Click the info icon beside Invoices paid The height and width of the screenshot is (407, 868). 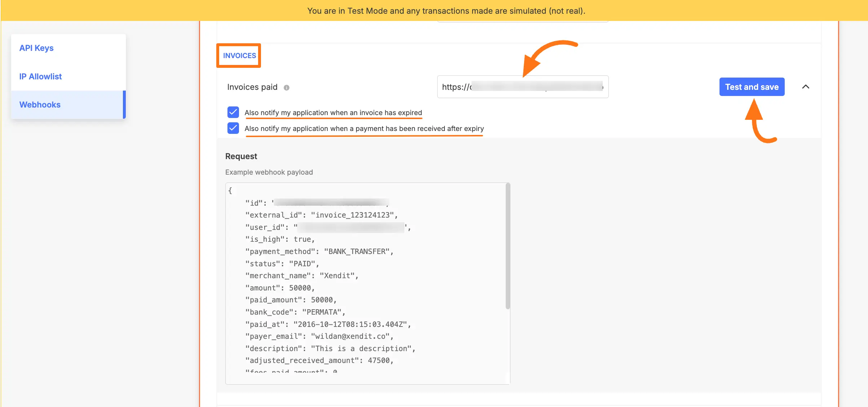point(287,87)
